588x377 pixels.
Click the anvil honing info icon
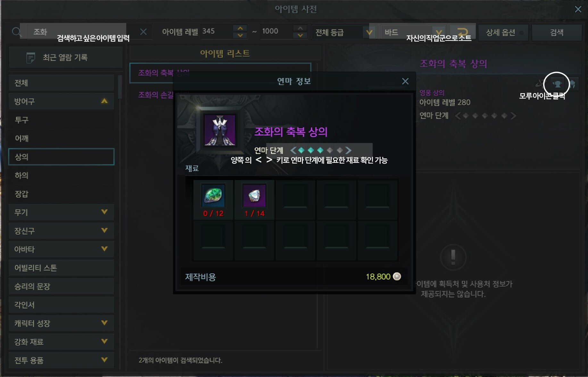pos(557,84)
